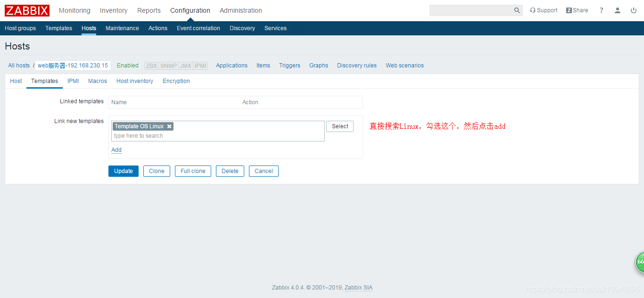Image resolution: width=644 pixels, height=298 pixels.
Task: Click the Update button
Action: (x=124, y=171)
